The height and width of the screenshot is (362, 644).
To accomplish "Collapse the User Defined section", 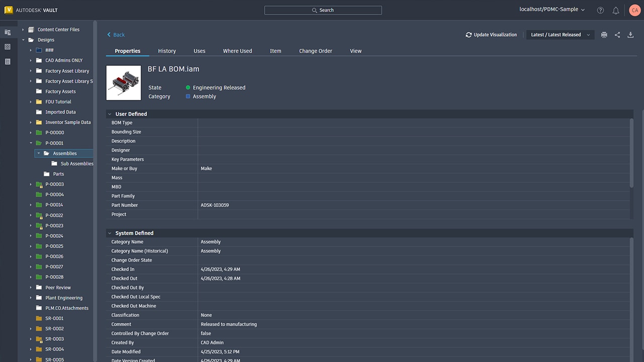I will (110, 114).
